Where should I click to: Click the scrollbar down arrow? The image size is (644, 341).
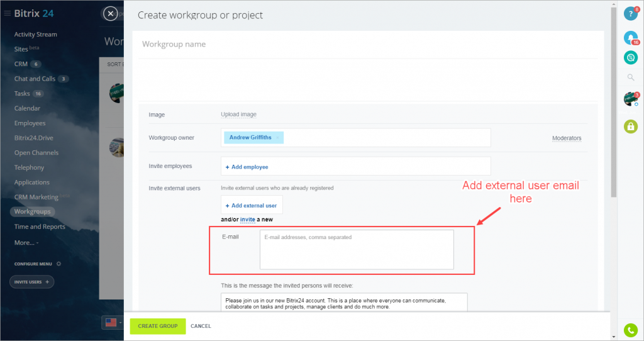click(x=614, y=337)
